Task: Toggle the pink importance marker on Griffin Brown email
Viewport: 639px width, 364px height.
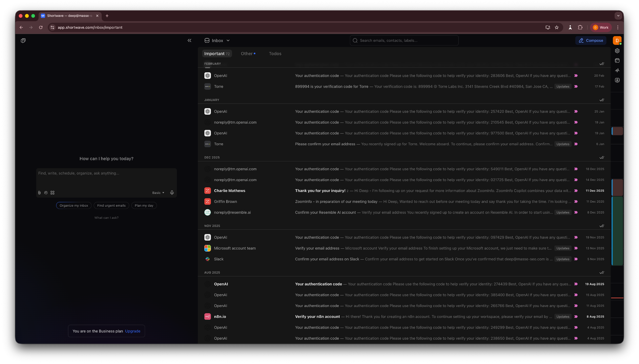Action: (576, 202)
